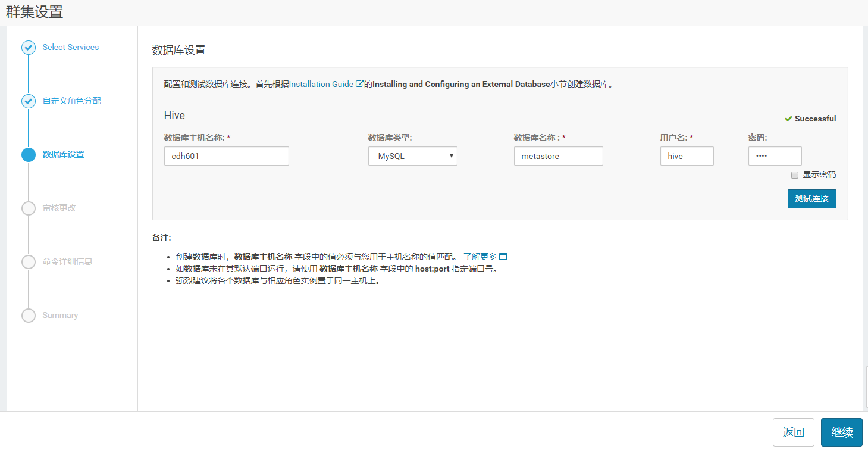This screenshot has height=452, width=868.
Task: Click the 数据库设置 filled step circle
Action: point(29,155)
